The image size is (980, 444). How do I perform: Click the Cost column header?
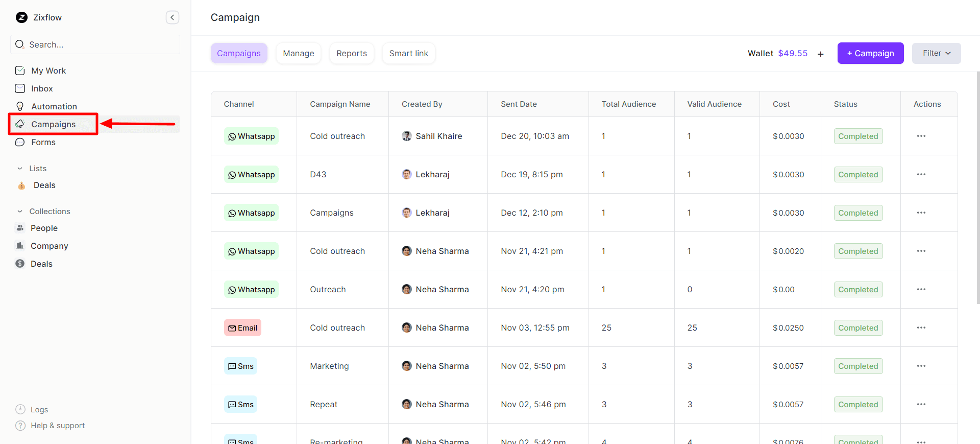pos(781,104)
